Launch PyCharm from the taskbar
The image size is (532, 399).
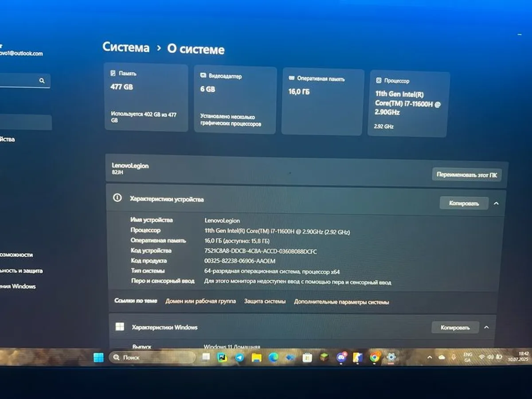[222, 357]
